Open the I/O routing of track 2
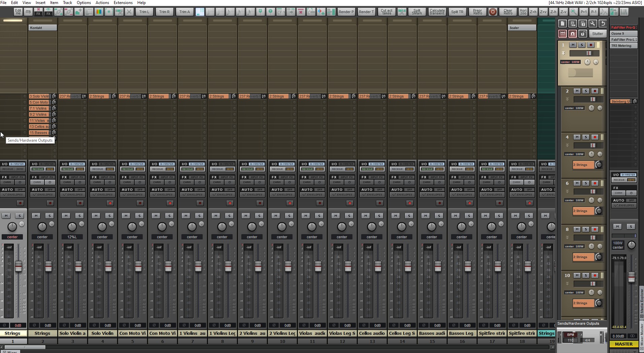Viewport: 644px width, 353px height. 34,164
